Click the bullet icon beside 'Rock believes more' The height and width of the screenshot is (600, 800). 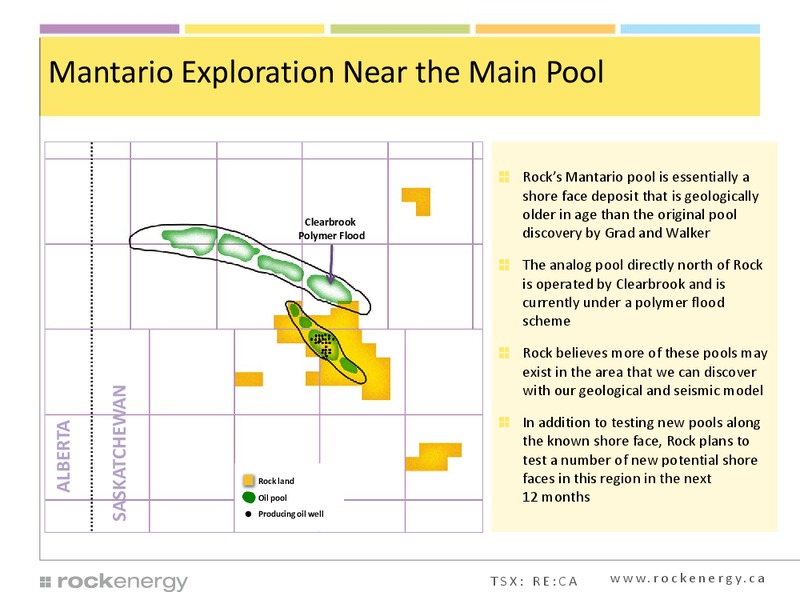504,353
